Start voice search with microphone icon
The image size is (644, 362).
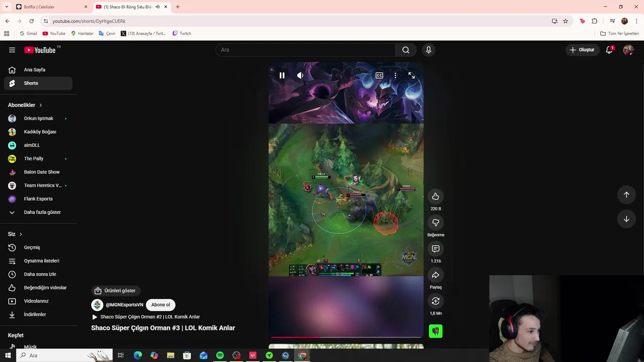click(x=429, y=50)
